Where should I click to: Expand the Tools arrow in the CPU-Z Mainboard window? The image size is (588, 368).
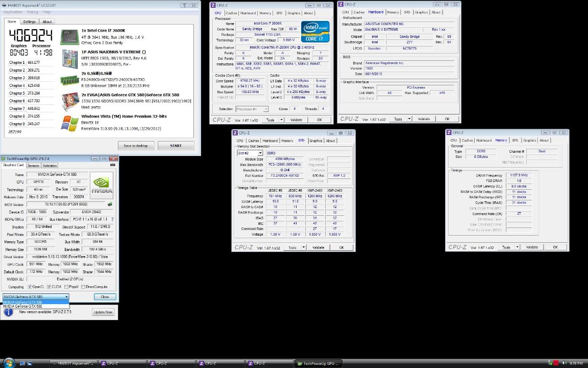tap(409, 119)
